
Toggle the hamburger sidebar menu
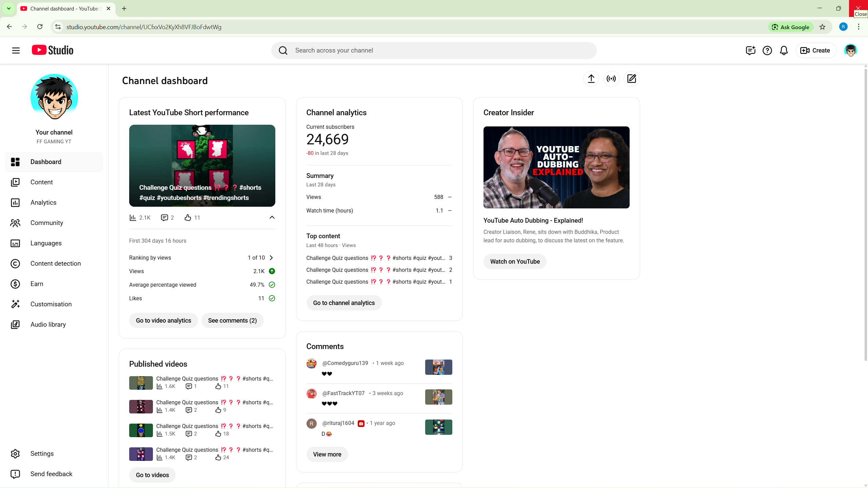tap(16, 50)
